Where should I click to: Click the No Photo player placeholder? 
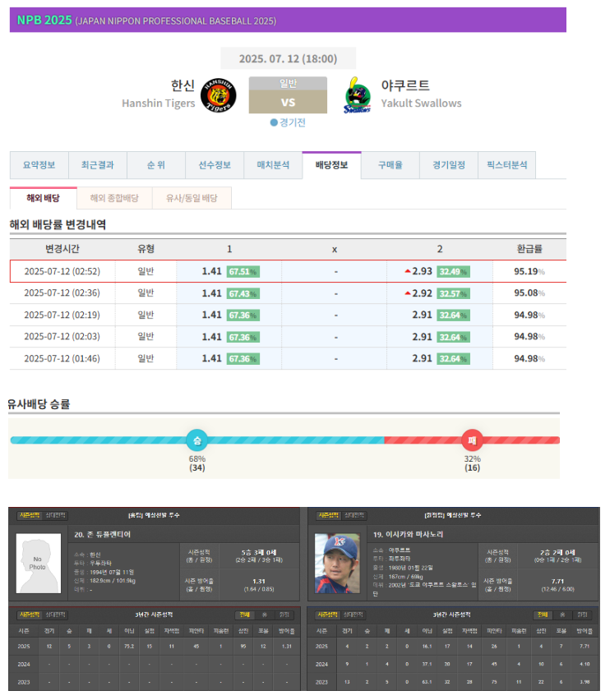pyautogui.click(x=39, y=563)
